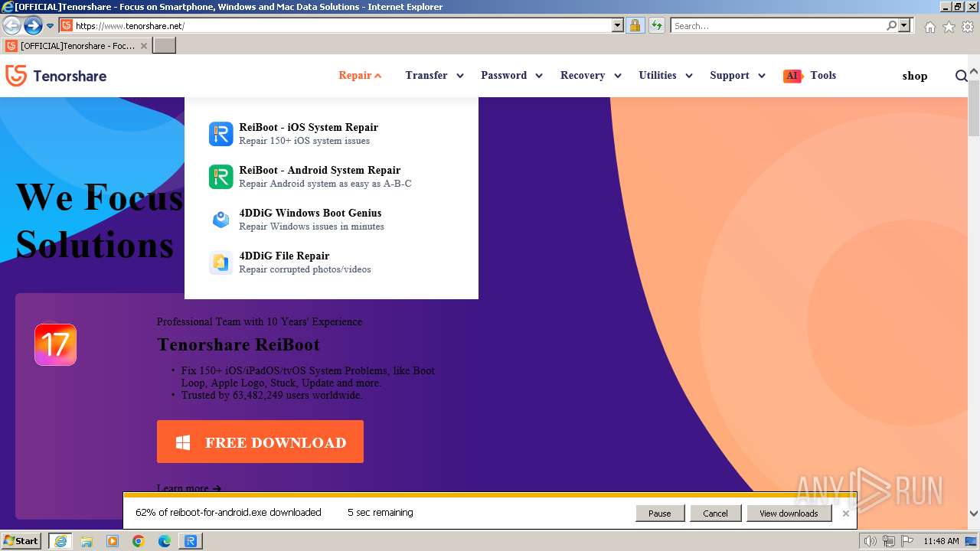The image size is (980, 551).
Task: Go back with browser Back arrow
Action: 11,25
